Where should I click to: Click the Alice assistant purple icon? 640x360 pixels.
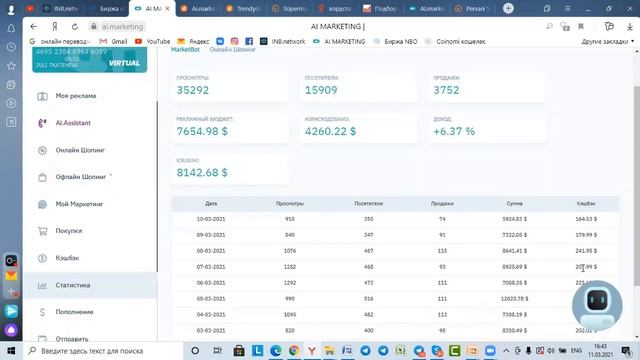[11, 330]
